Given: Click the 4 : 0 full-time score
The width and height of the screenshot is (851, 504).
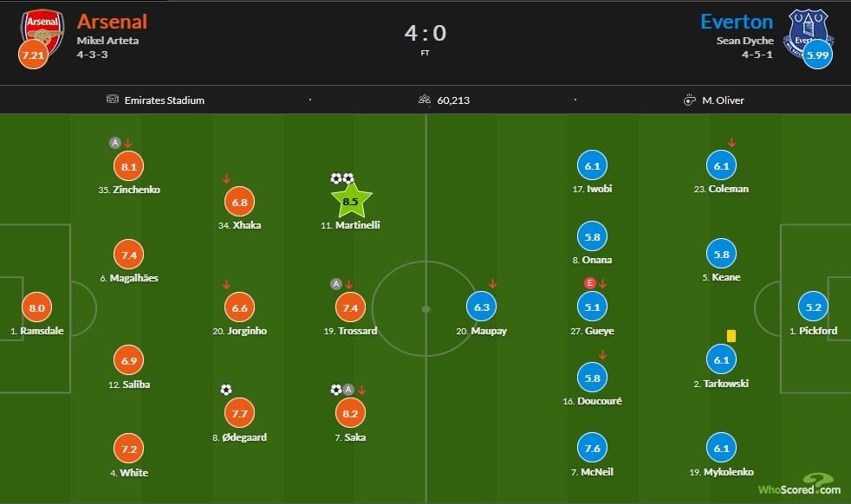Looking at the screenshot, I should 425,33.
